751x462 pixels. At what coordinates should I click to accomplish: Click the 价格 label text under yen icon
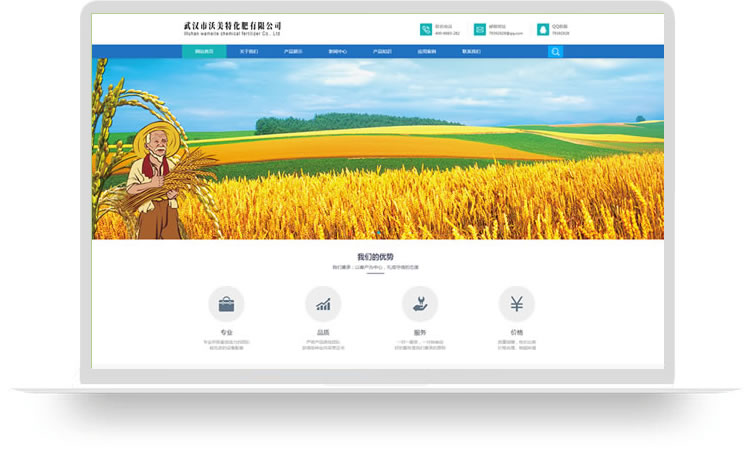[516, 332]
